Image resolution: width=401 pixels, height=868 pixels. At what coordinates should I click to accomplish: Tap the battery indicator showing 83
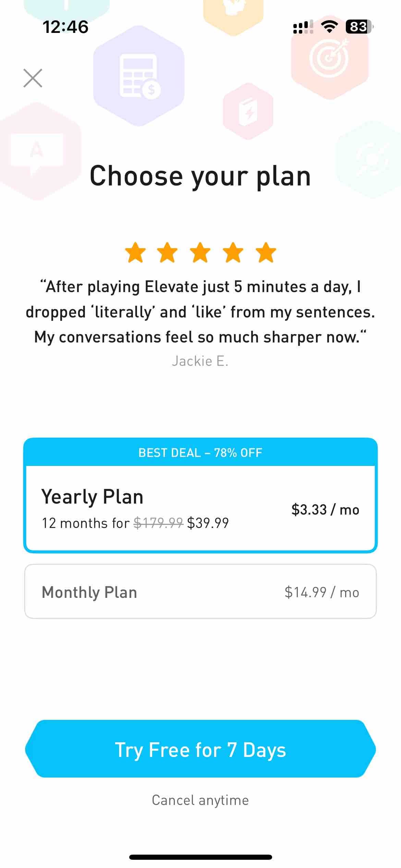pos(360,26)
